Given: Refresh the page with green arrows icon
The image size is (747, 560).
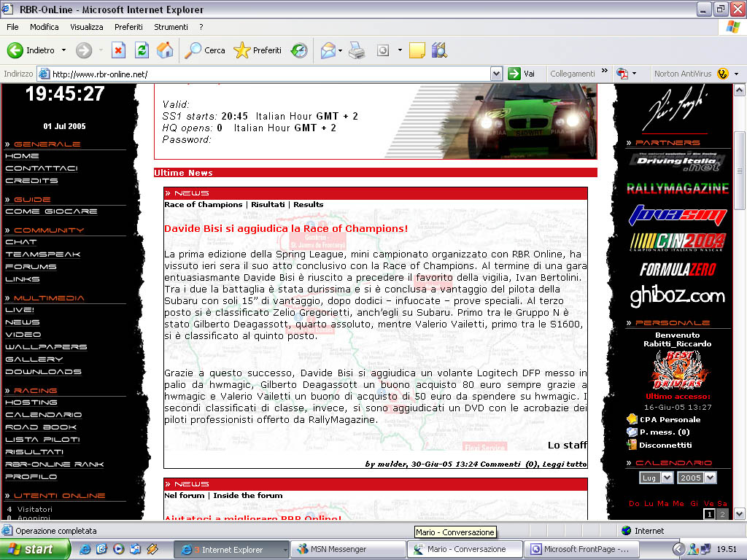Looking at the screenshot, I should pos(142,50).
